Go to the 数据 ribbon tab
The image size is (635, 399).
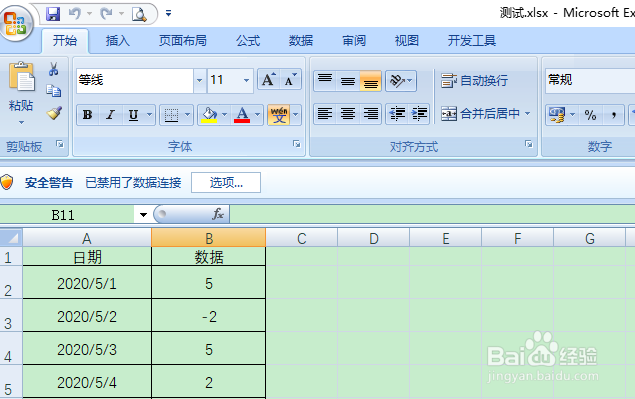(x=301, y=41)
